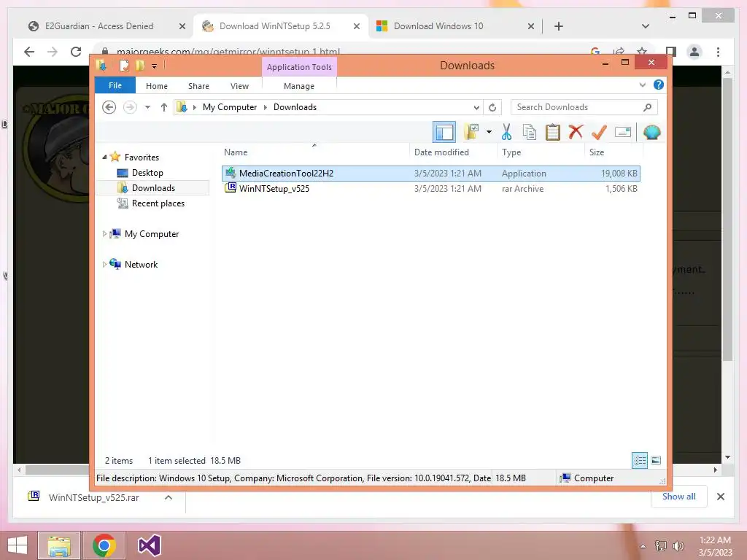Image resolution: width=747 pixels, height=560 pixels.
Task: Expand the ribbon with the chevron
Action: pyautogui.click(x=642, y=85)
